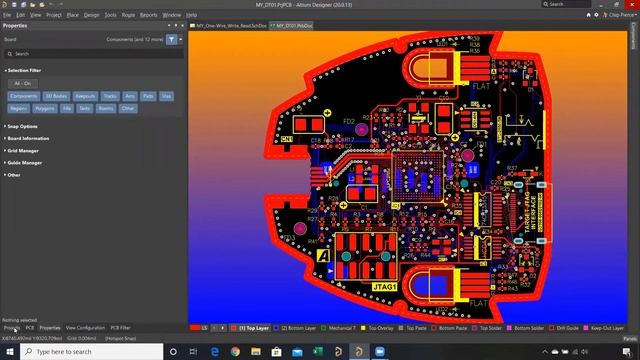Click the Redo arrow in title bar

(x=61, y=4)
